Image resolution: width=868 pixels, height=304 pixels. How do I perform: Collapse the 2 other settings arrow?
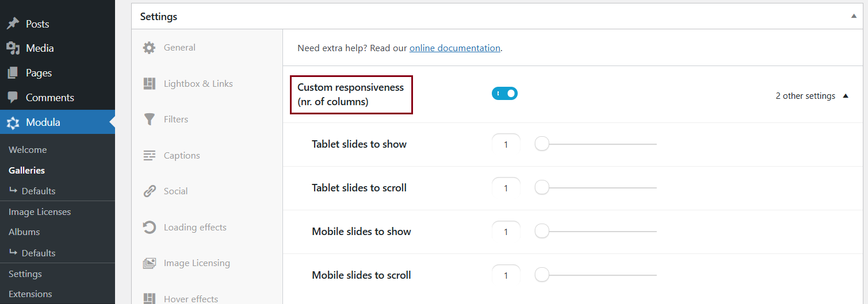[846, 96]
